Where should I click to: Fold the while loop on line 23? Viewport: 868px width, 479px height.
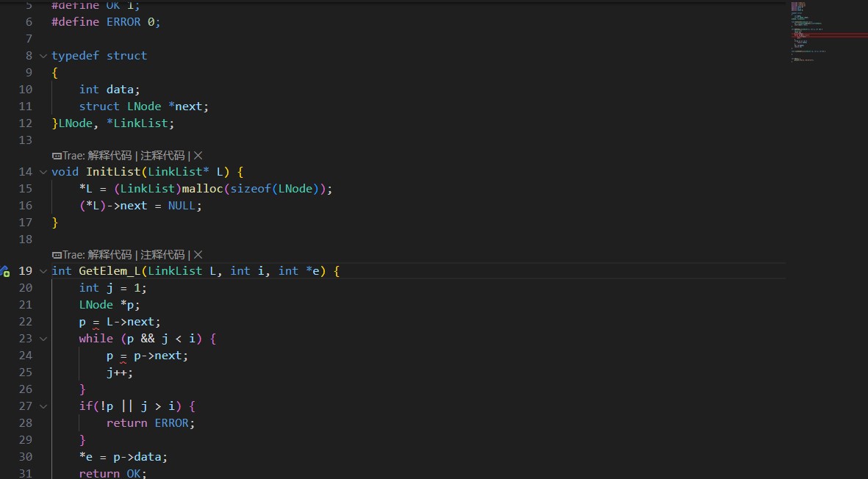(43, 339)
